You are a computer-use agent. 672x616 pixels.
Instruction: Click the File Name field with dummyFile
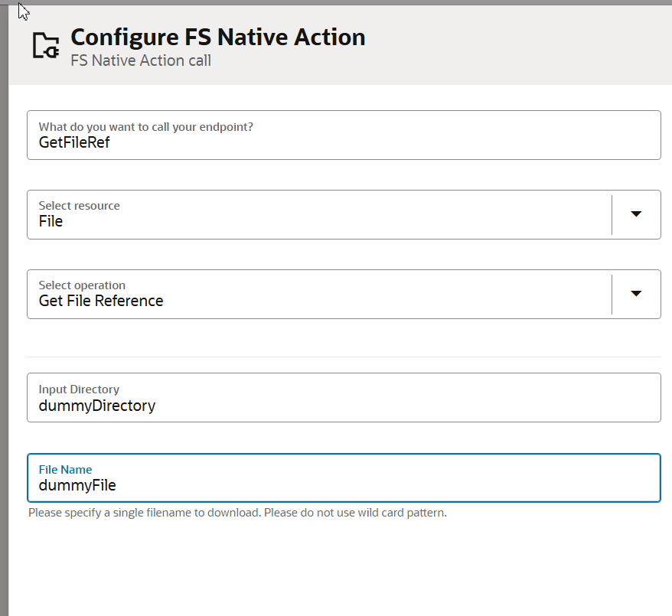(x=344, y=477)
